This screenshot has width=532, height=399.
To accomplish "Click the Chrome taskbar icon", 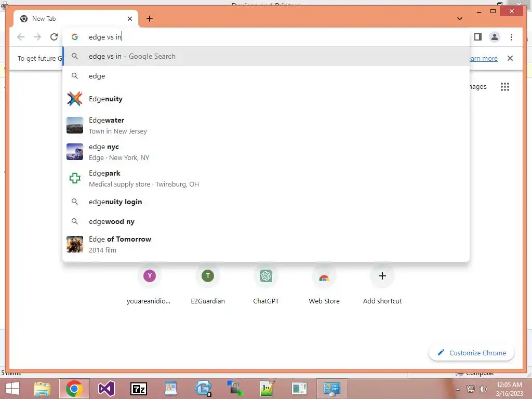I will point(74,389).
